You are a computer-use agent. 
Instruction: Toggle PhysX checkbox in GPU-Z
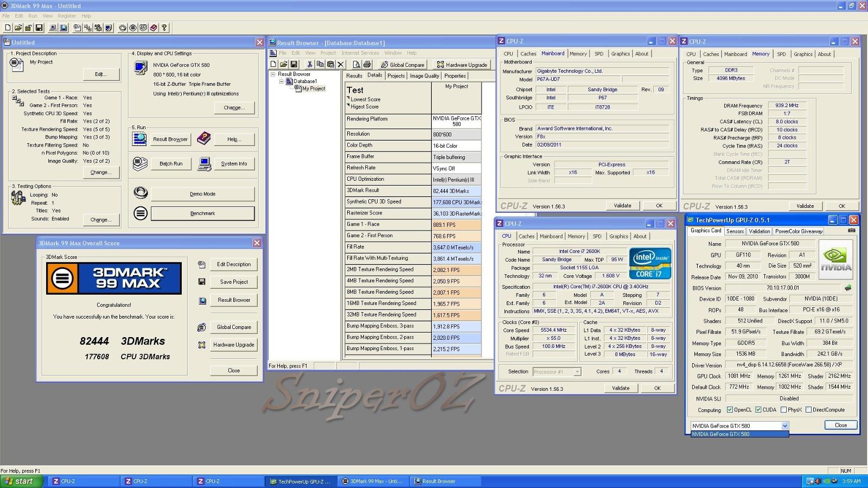tap(783, 410)
